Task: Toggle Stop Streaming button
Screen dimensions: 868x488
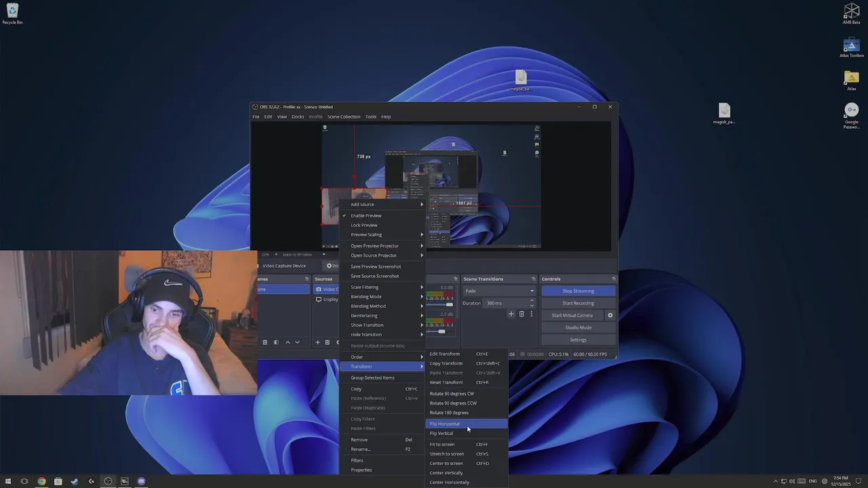Action: 578,291
